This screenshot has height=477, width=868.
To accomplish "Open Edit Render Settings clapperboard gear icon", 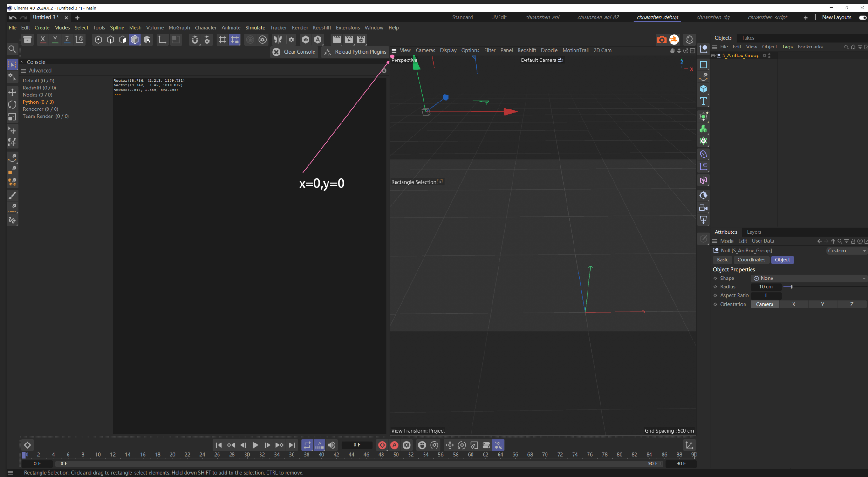I will (361, 40).
